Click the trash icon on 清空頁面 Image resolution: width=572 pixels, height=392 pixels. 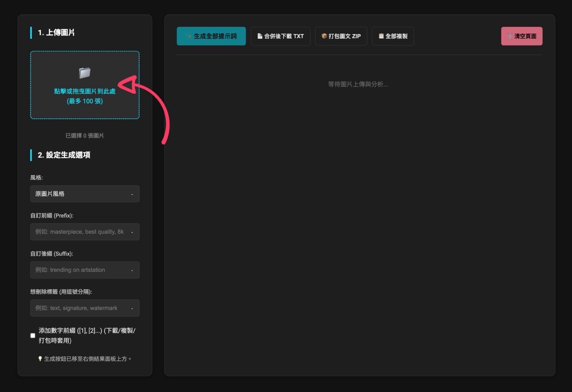point(510,36)
